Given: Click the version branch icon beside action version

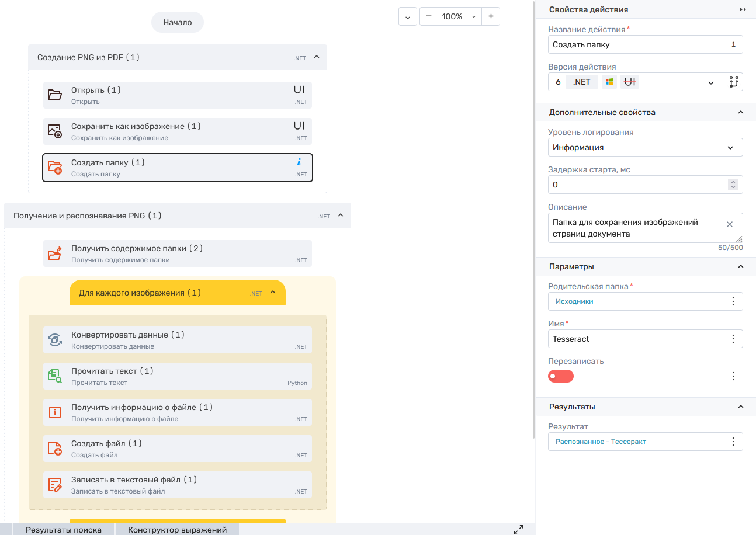Looking at the screenshot, I should (x=734, y=82).
